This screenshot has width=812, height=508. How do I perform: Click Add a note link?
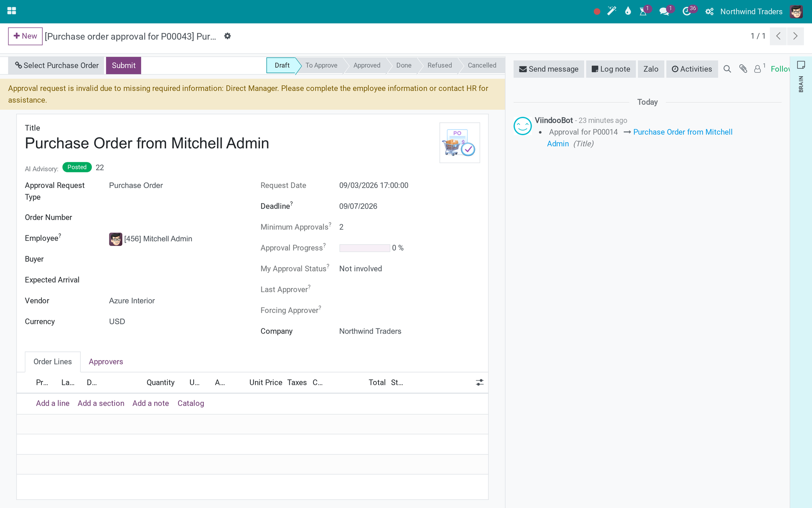[151, 403]
